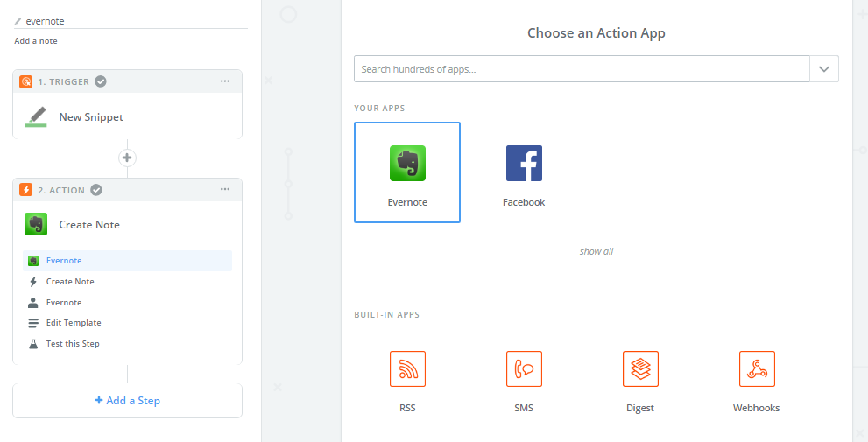Select the Evernote app tile

407,172
